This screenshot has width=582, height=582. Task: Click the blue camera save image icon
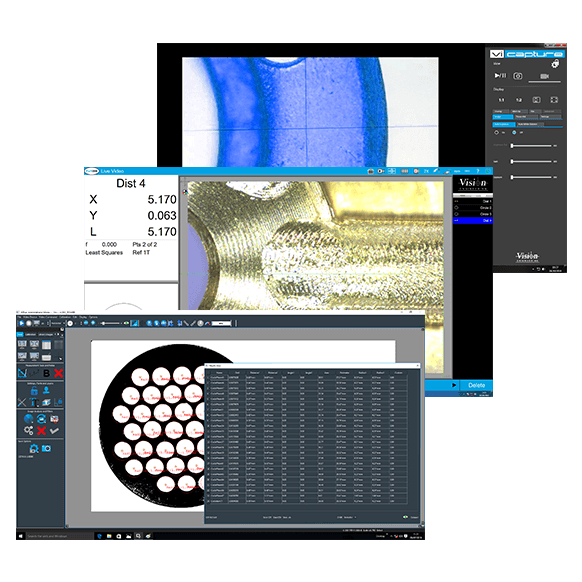[x=46, y=448]
